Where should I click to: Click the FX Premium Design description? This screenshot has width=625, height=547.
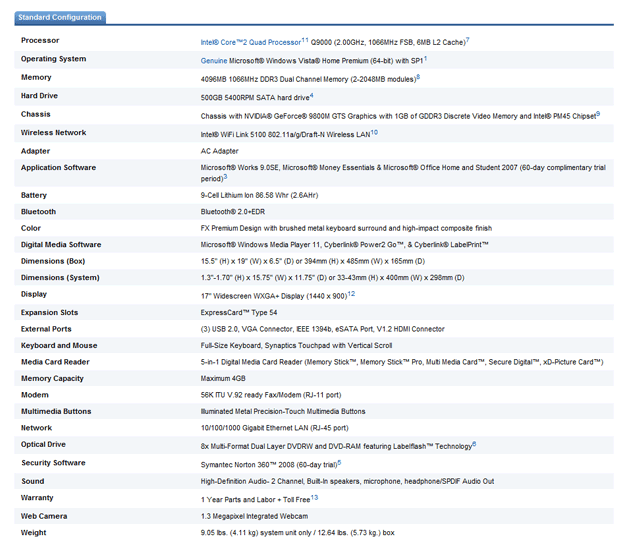click(x=346, y=228)
